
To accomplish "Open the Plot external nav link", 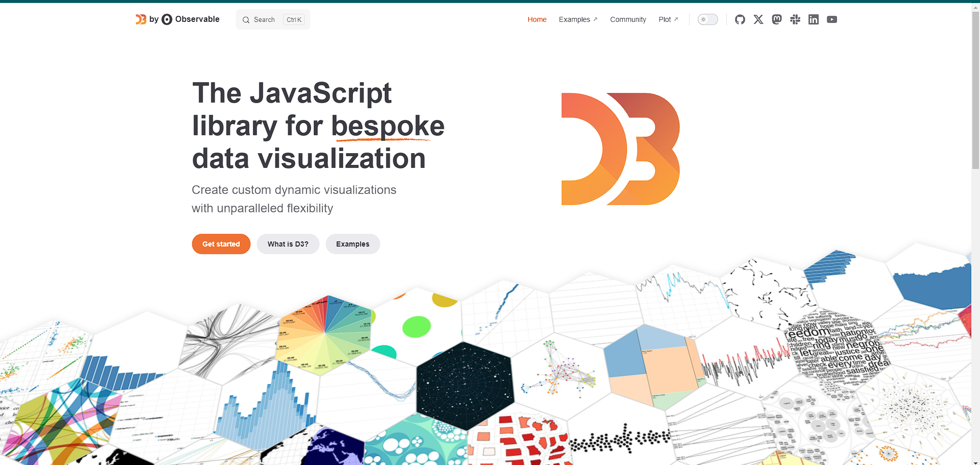I will (668, 19).
